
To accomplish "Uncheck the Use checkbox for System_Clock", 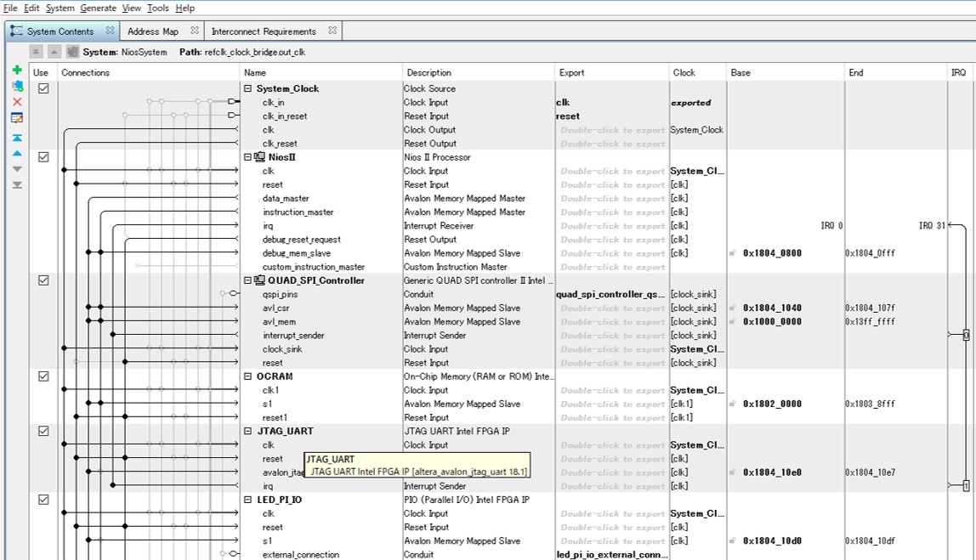I will click(x=43, y=88).
